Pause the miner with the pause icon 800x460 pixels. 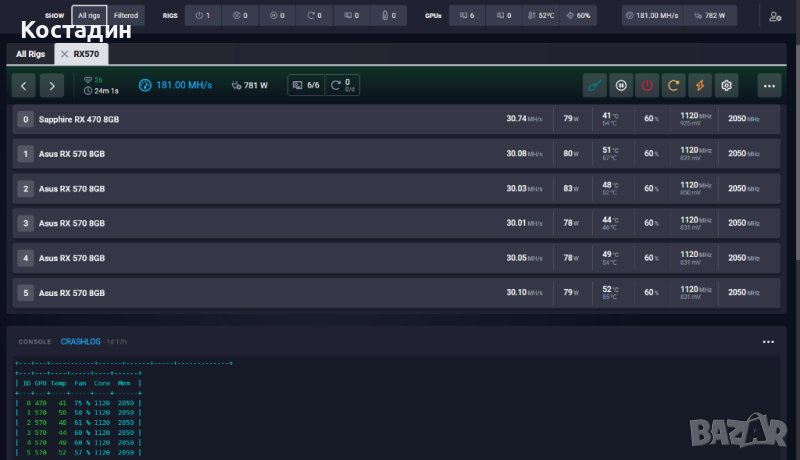[621, 86]
